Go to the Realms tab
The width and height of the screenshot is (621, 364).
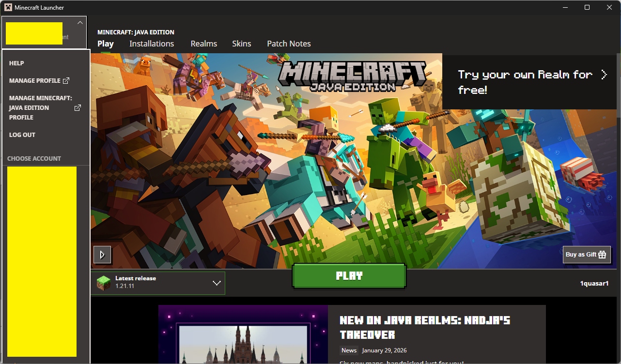[204, 44]
